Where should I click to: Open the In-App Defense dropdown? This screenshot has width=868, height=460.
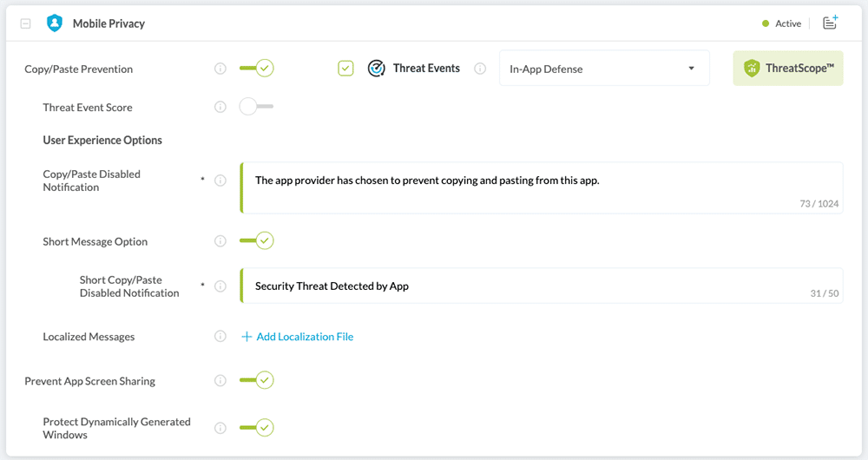tap(604, 69)
